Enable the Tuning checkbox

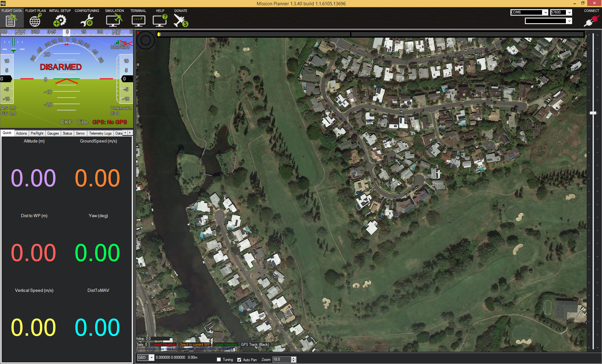(219, 360)
